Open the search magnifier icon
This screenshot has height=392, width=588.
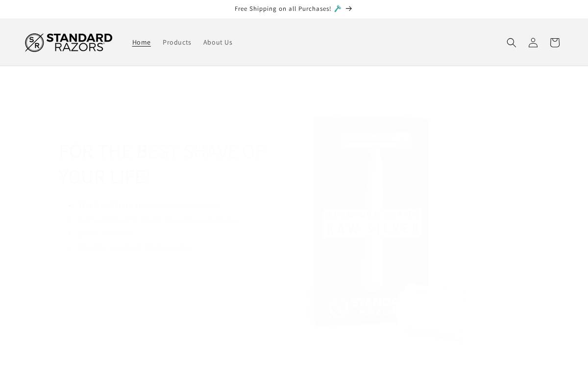(x=511, y=43)
